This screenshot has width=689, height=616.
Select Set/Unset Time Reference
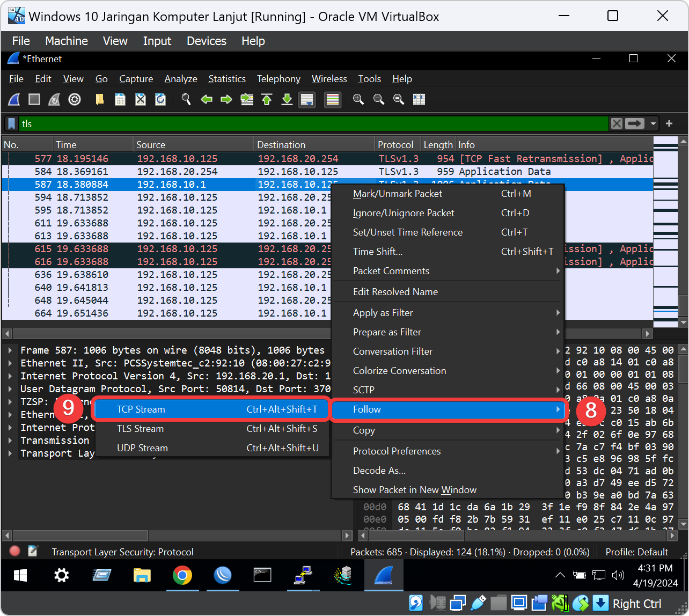tap(448, 232)
